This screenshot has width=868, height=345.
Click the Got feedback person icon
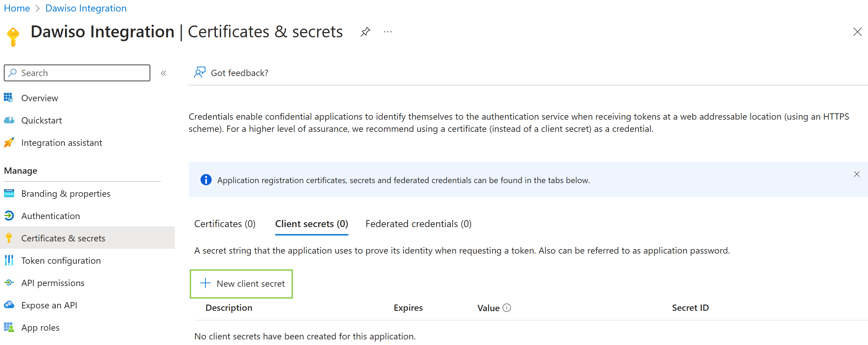[200, 73]
